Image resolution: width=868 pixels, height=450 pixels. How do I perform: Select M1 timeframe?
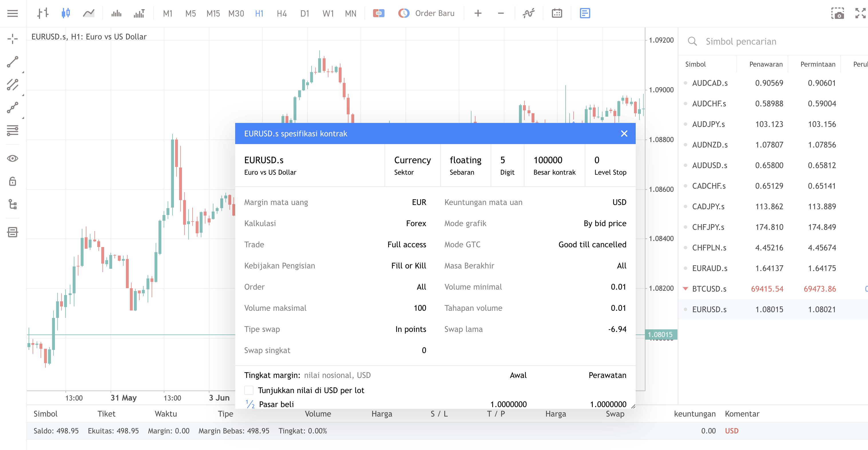tap(167, 13)
